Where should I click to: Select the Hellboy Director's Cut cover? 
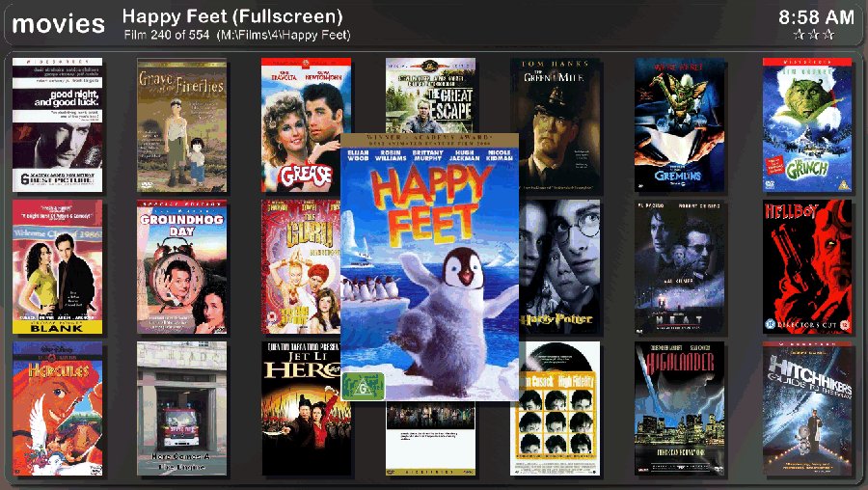point(807,267)
